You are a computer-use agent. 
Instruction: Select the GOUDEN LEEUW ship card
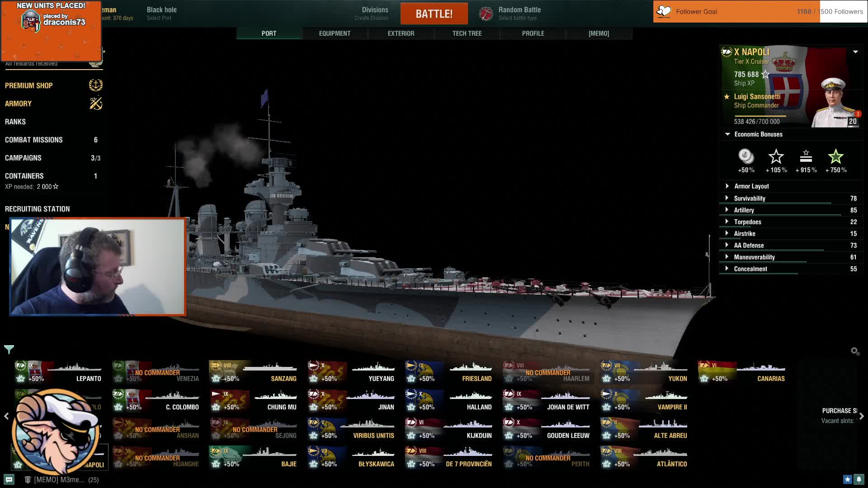tap(546, 429)
